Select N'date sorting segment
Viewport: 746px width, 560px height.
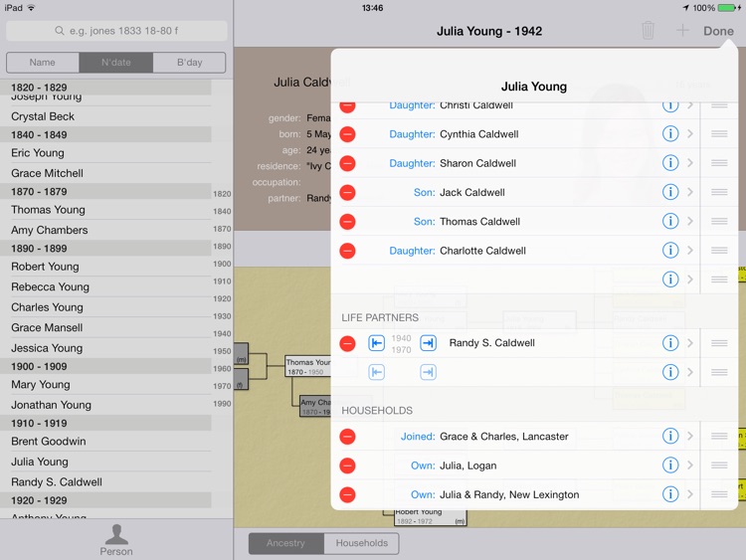pos(115,63)
